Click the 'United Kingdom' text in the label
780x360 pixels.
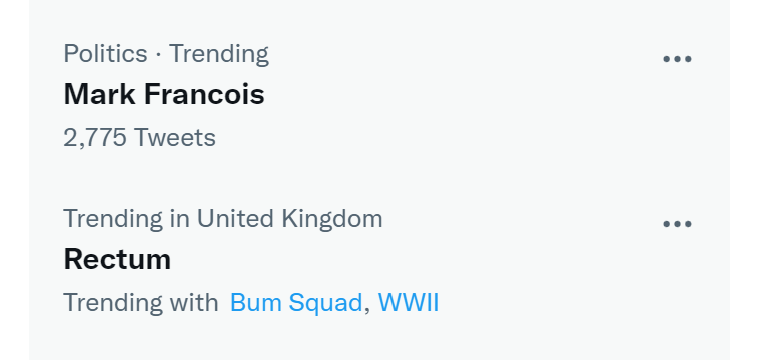tap(290, 219)
